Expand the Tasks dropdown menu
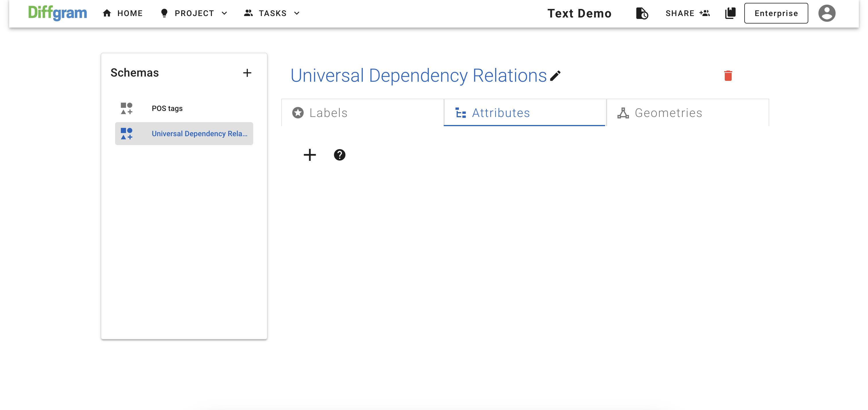Viewport: 868px width, 410px height. [x=272, y=13]
